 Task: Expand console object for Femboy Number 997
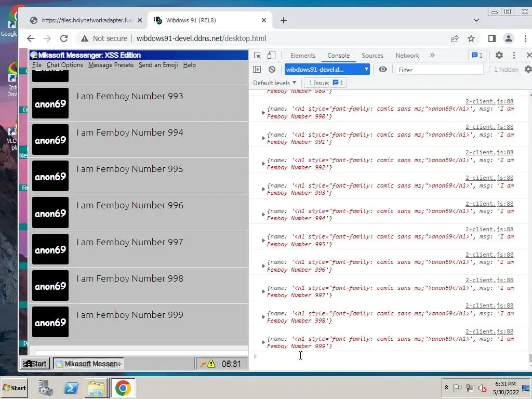pyautogui.click(x=263, y=291)
